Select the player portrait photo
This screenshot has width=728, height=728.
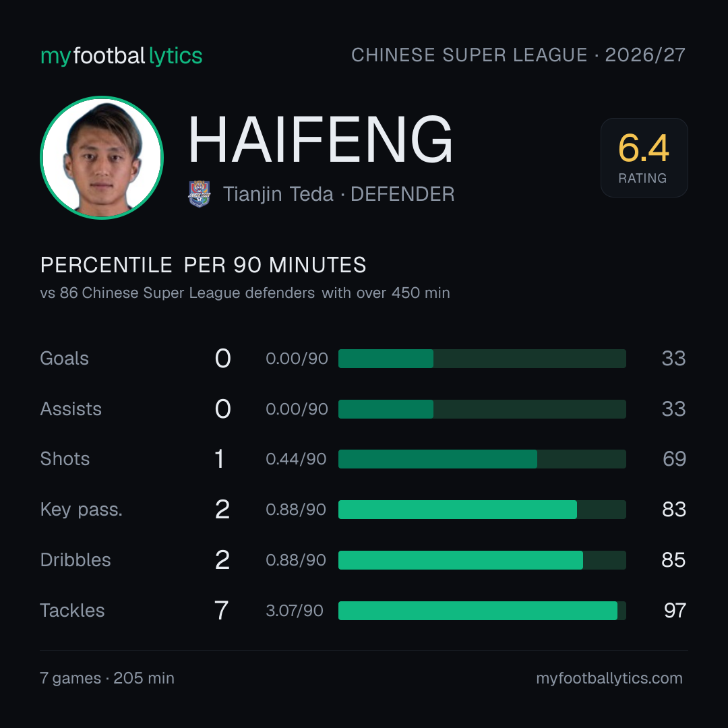[x=102, y=157]
